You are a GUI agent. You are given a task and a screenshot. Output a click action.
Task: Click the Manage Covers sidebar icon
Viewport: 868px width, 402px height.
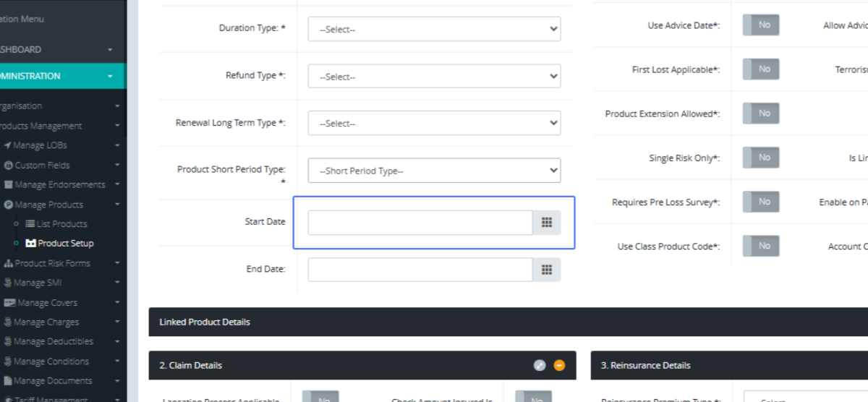tap(9, 303)
